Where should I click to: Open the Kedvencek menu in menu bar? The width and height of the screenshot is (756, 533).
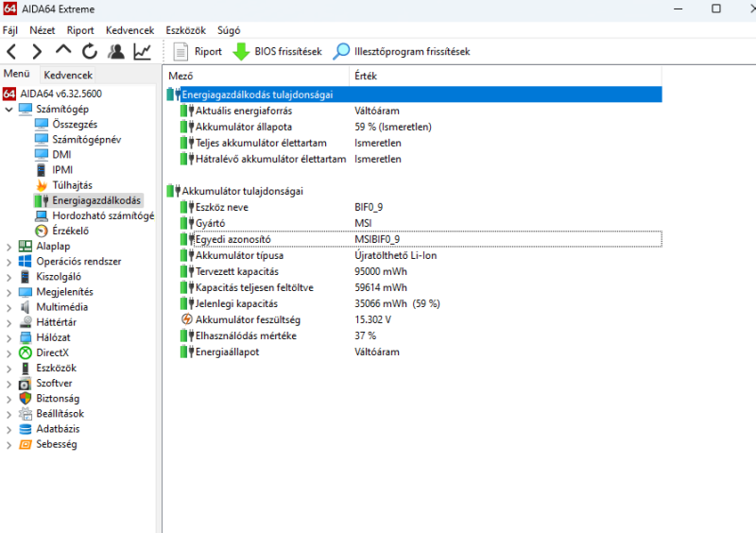tap(130, 30)
